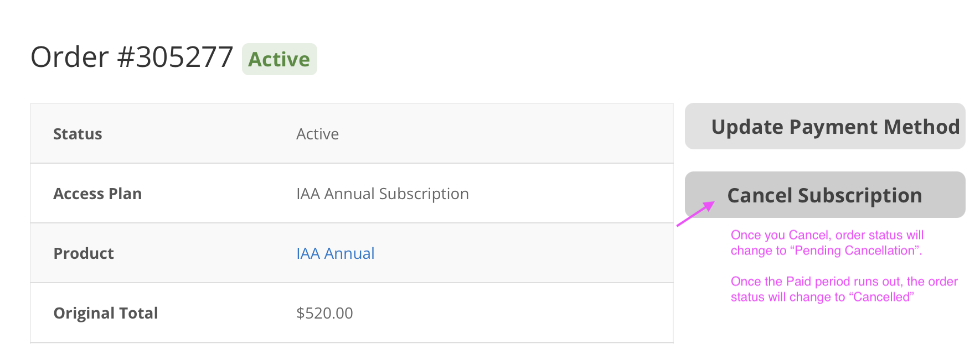
Task: Click the $520.00 total amount
Action: coord(324,313)
